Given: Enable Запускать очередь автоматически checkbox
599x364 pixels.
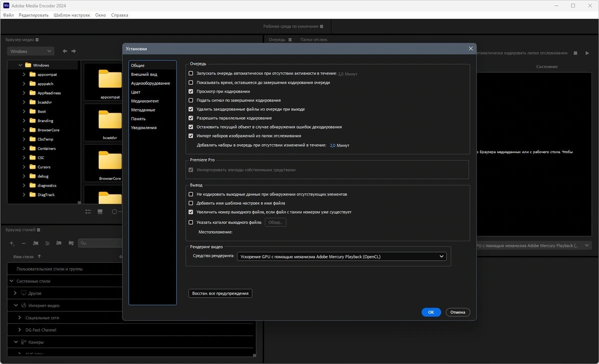Looking at the screenshot, I should coord(191,73).
